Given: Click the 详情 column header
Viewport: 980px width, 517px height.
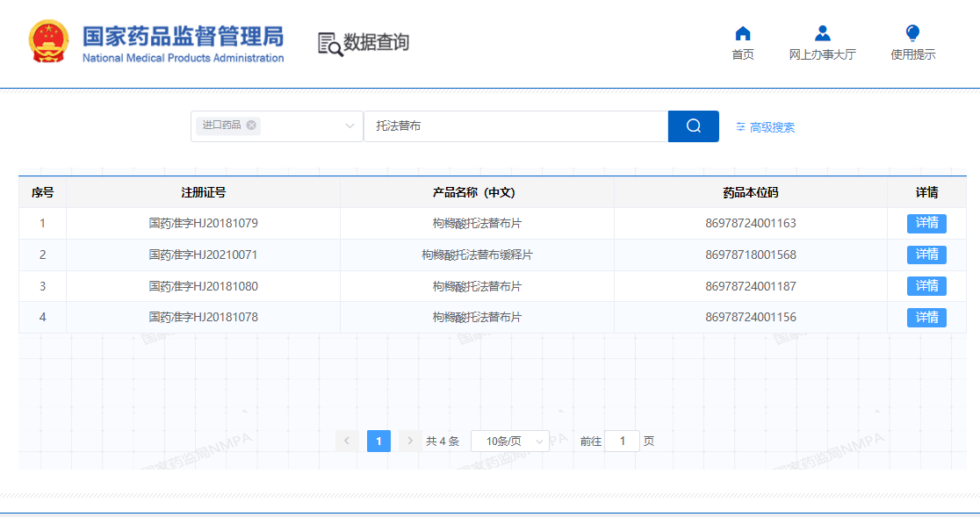Looking at the screenshot, I should (927, 192).
